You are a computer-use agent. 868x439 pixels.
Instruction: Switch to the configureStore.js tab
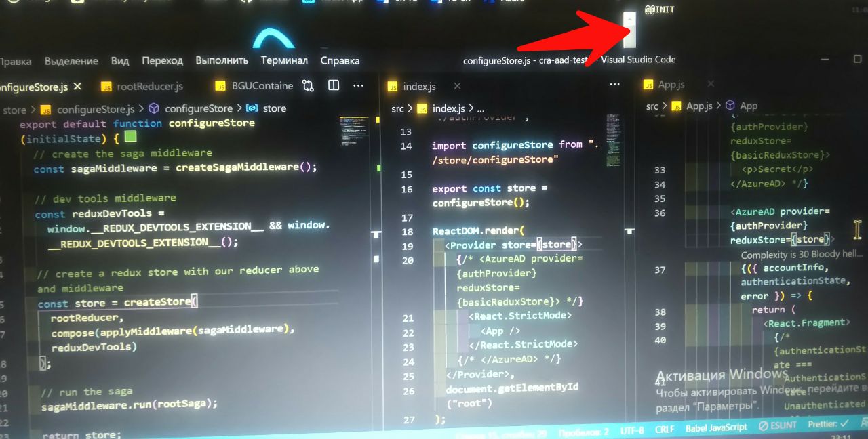tap(34, 87)
